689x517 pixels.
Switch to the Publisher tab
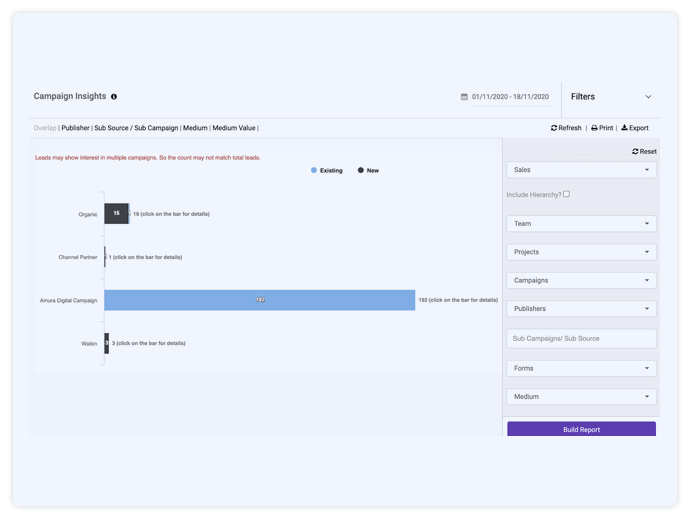[x=75, y=128]
